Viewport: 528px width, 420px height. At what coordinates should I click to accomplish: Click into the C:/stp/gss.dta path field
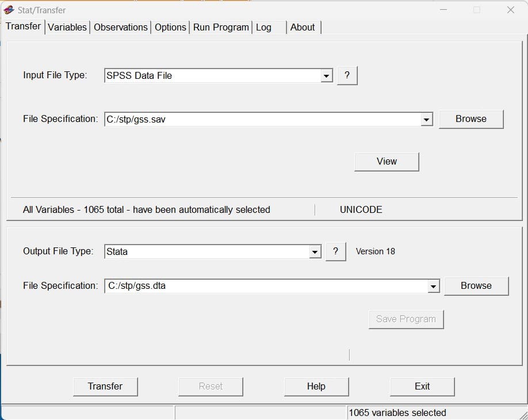coord(266,286)
